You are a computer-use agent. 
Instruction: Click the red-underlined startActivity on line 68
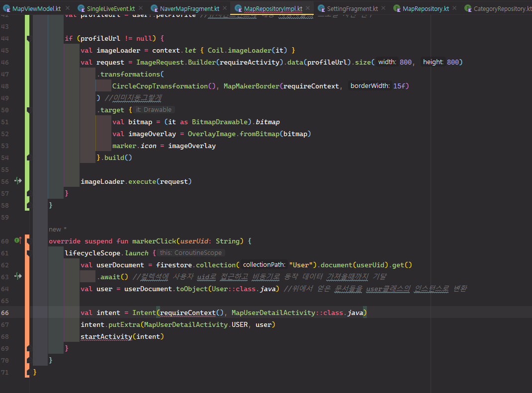(106, 336)
